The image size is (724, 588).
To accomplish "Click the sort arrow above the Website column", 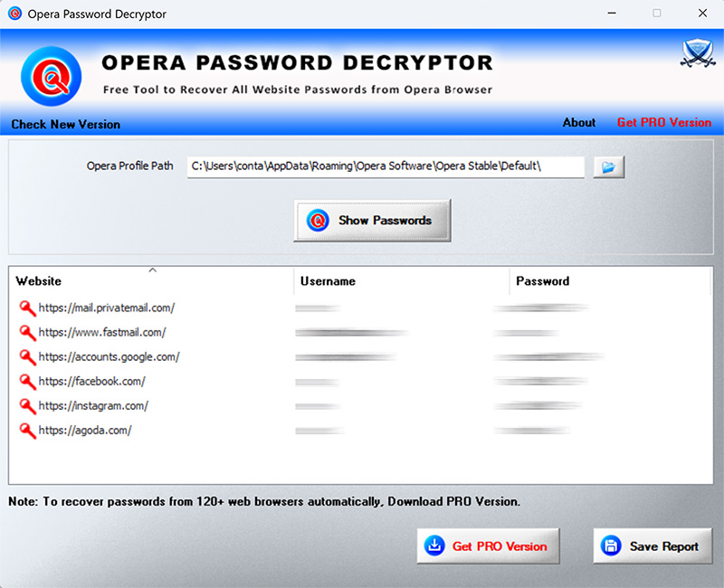I will click(x=152, y=269).
